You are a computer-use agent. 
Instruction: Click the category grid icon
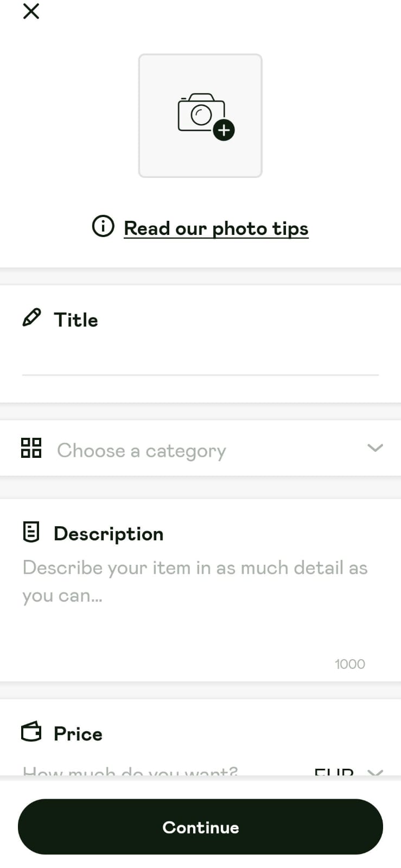pyautogui.click(x=31, y=448)
